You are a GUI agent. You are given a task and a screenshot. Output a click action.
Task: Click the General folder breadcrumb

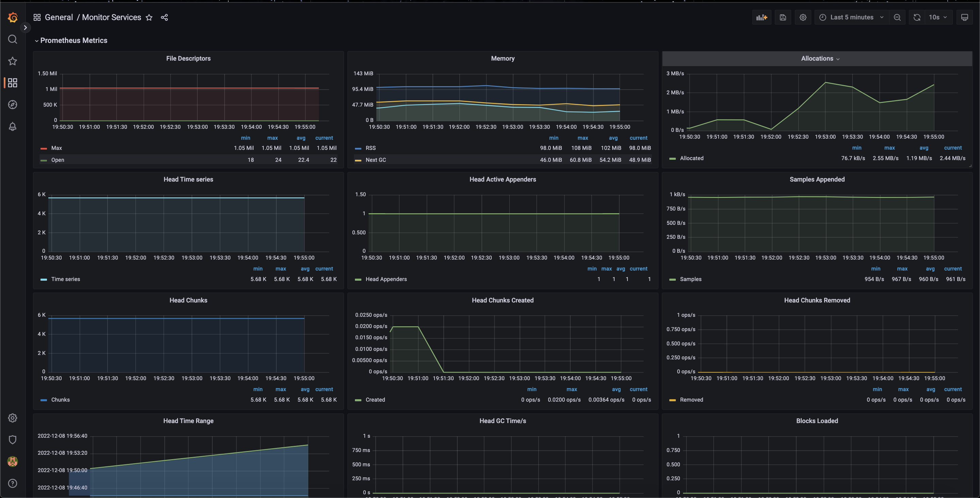point(59,17)
